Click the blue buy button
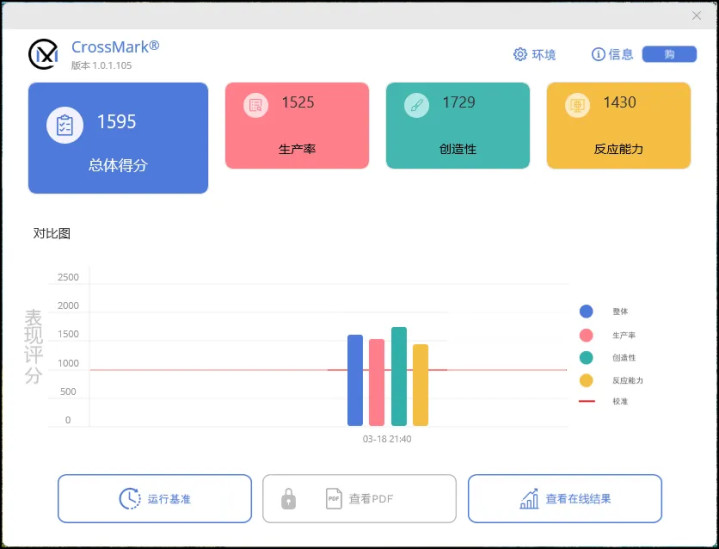 pos(669,54)
